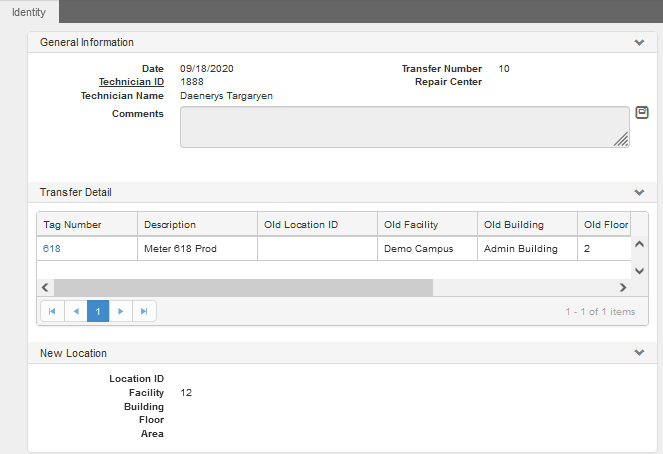Collapse the New Location section
This screenshot has width=663, height=454.
[x=639, y=353]
